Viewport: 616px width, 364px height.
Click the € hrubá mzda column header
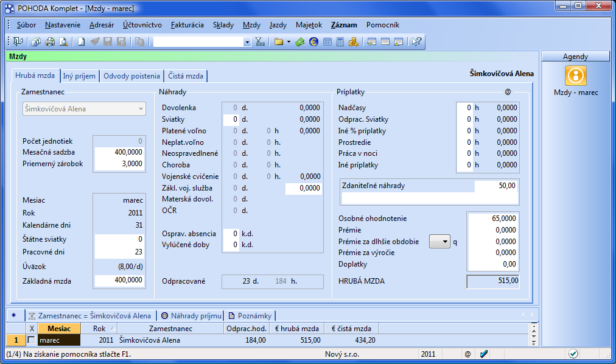point(297,328)
